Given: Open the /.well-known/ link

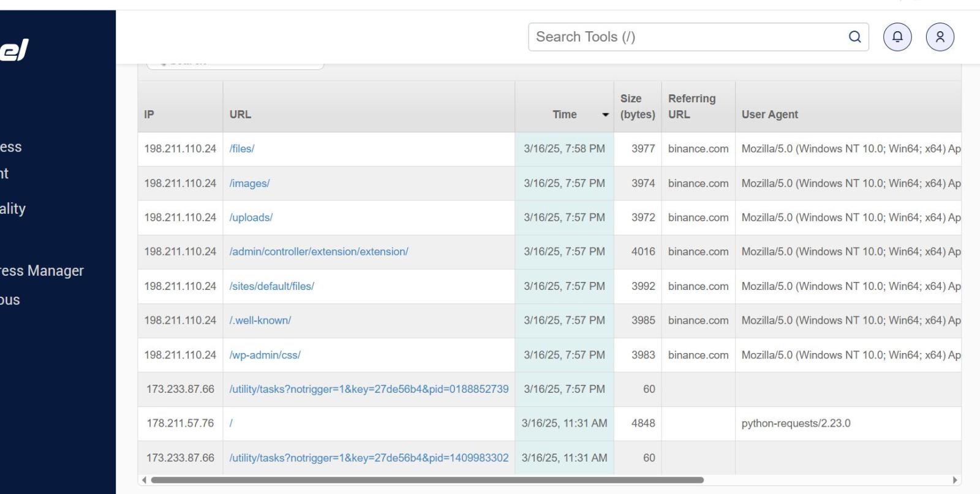Looking at the screenshot, I should (260, 321).
